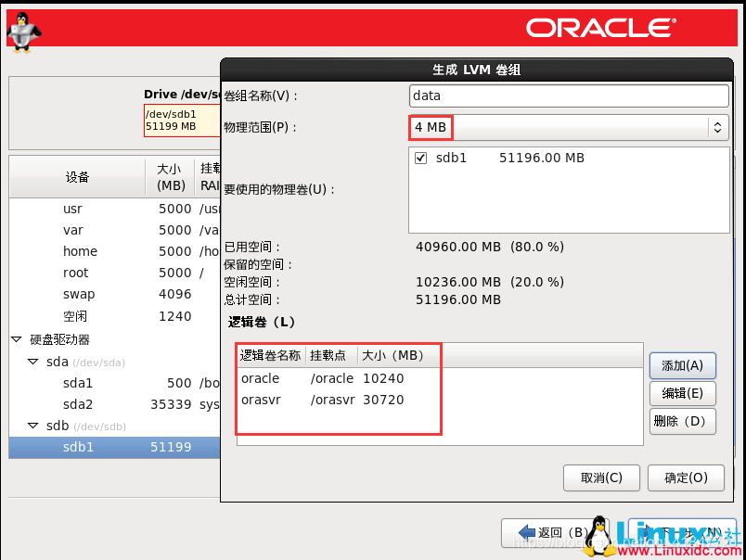Open the physical extent size dropdown
Viewport: 746px width, 560px height.
click(717, 126)
